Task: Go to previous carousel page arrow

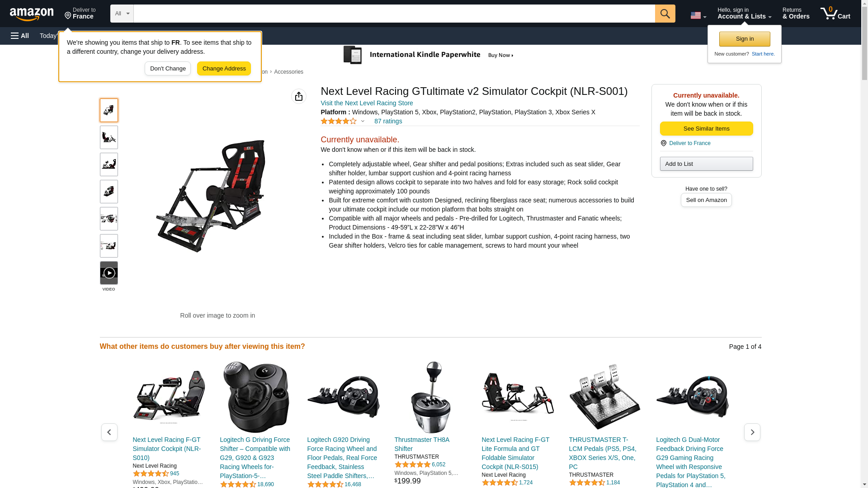Action: point(109,432)
